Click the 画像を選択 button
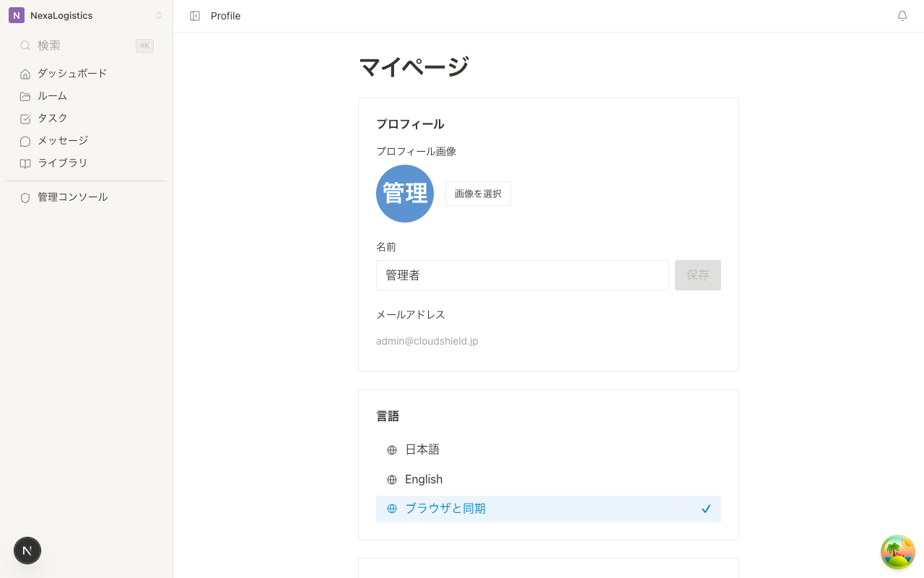The width and height of the screenshot is (924, 578). 478,194
